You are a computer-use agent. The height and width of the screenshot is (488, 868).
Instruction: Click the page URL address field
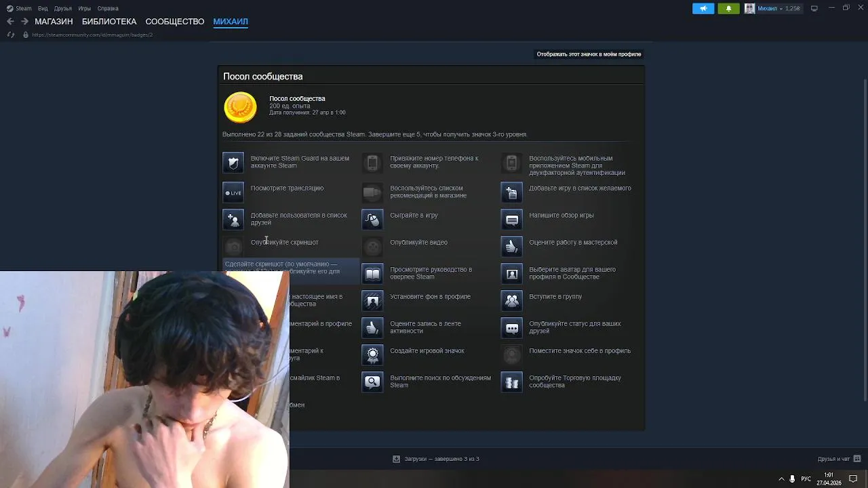92,35
